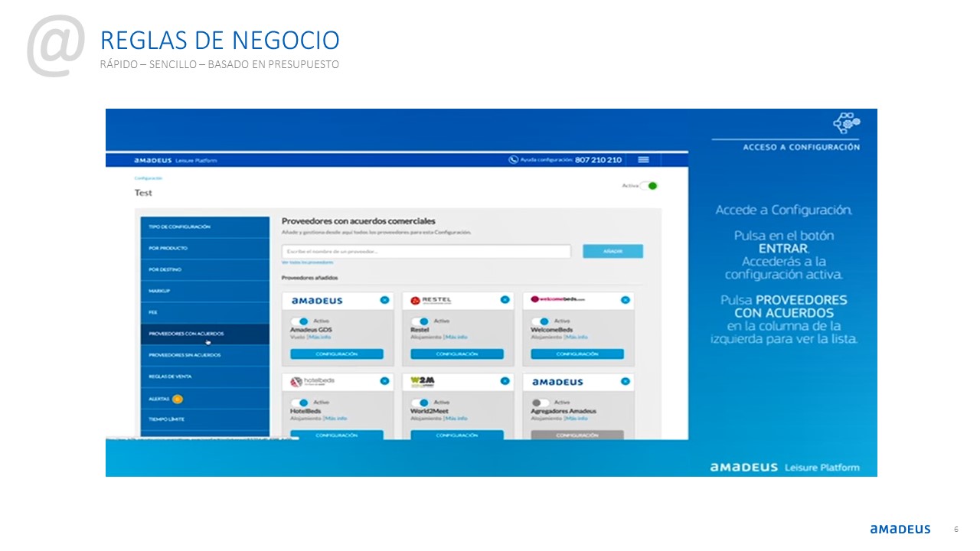Open Alertas in sidebar
Screen dimensions: 980x551
click(204, 399)
